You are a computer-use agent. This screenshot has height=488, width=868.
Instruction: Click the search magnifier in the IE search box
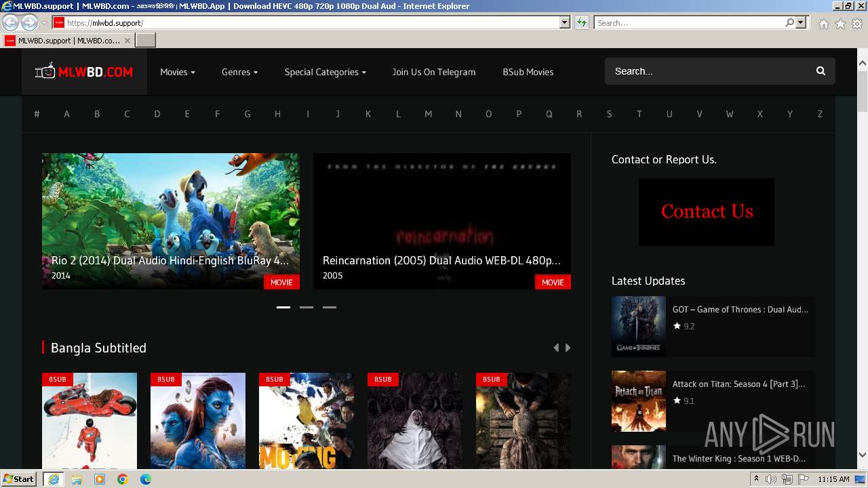point(789,23)
